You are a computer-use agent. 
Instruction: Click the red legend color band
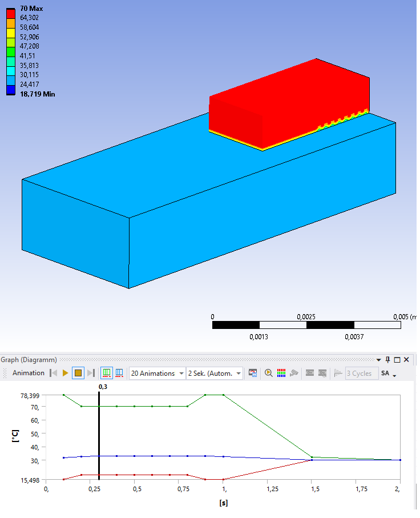pyautogui.click(x=11, y=14)
